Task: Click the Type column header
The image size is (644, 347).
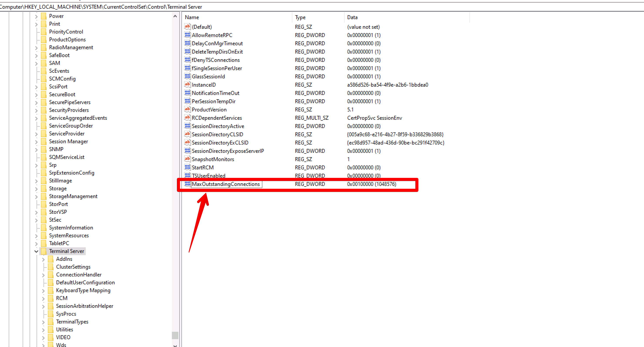Action: [x=300, y=17]
